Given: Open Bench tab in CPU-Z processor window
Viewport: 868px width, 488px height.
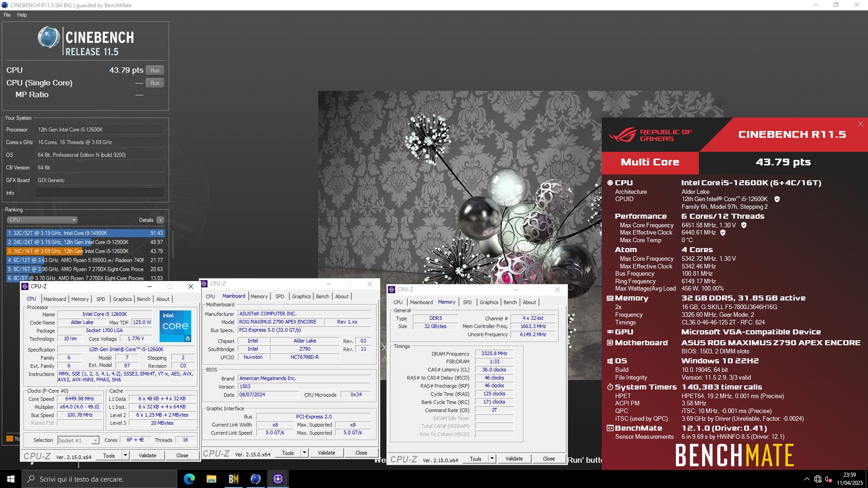Looking at the screenshot, I should [x=144, y=299].
